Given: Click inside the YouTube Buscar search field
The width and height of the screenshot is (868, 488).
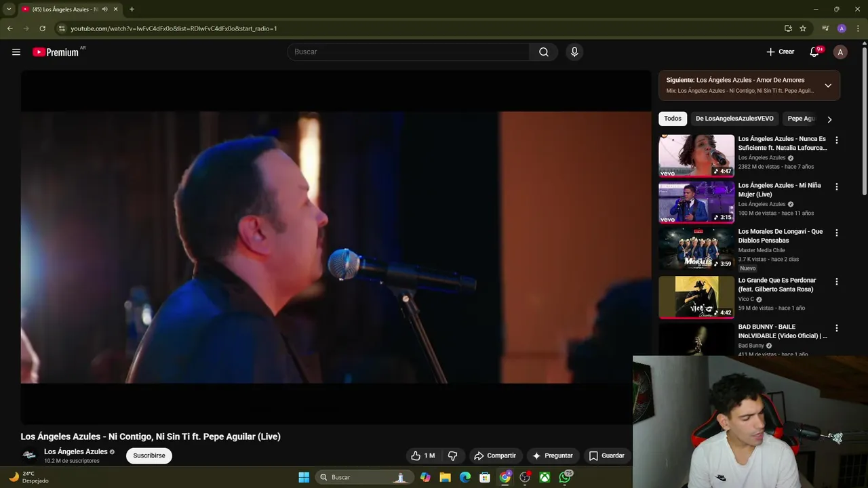Looking at the screenshot, I should click(410, 52).
